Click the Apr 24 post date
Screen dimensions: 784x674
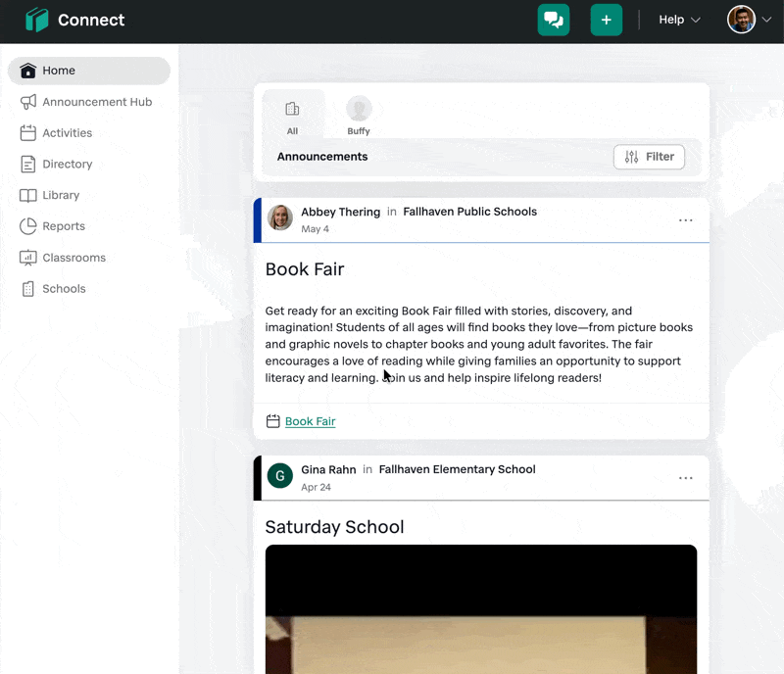[316, 487]
